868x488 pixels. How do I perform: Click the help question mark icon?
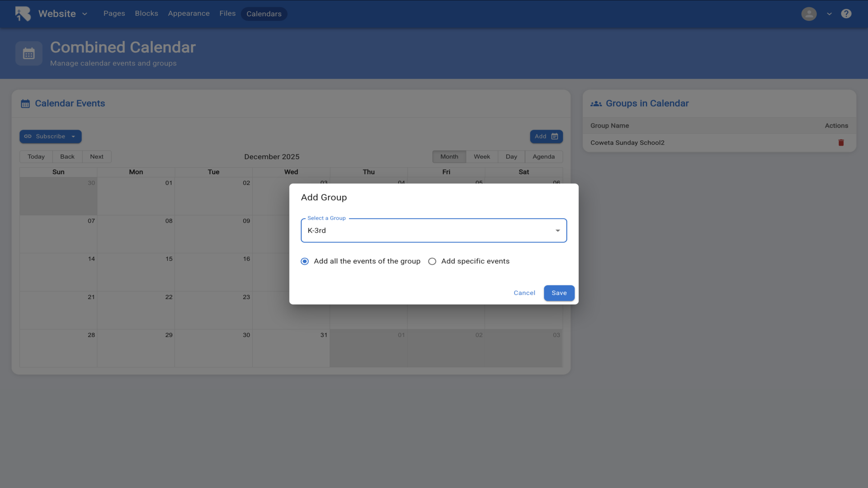tap(846, 14)
